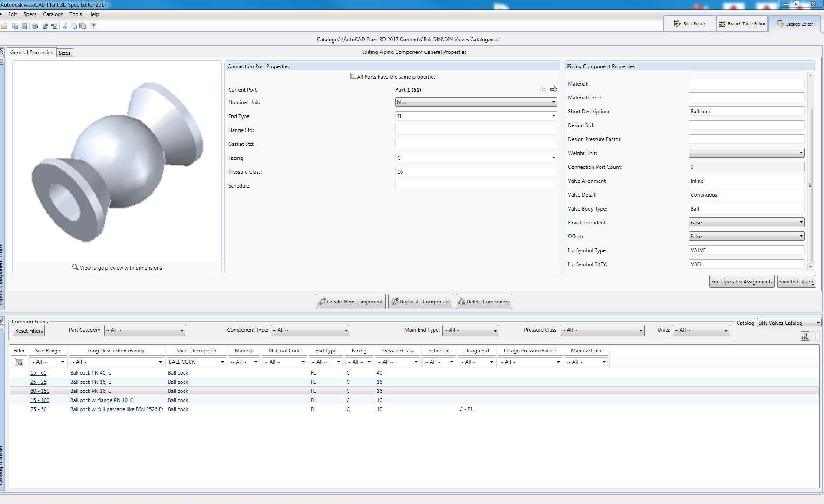Open the Tools menu
This screenshot has width=824, height=504.
[x=76, y=14]
